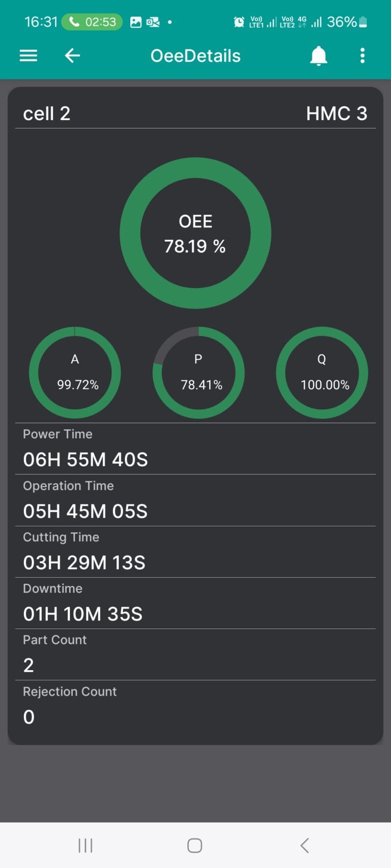This screenshot has width=391, height=868.
Task: Select the Power Time row
Action: click(x=195, y=449)
